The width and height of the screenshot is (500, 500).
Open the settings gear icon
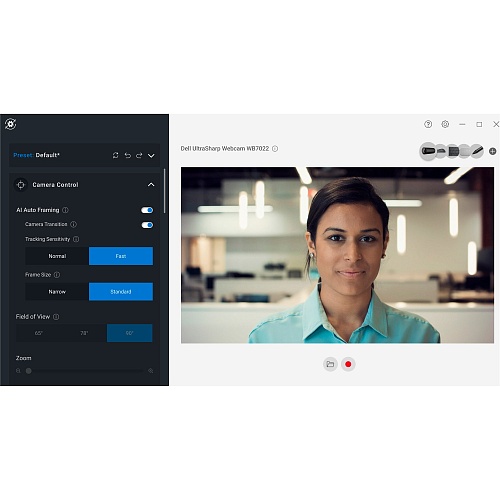(x=445, y=124)
